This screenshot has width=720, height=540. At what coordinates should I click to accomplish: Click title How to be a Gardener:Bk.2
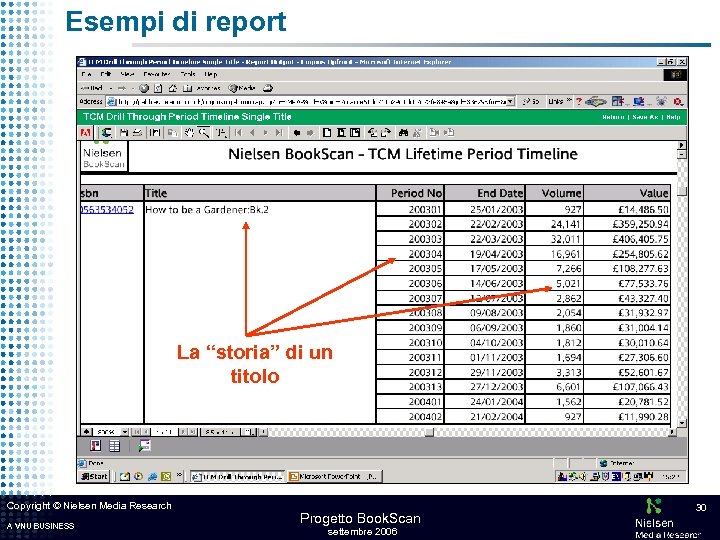[207, 210]
